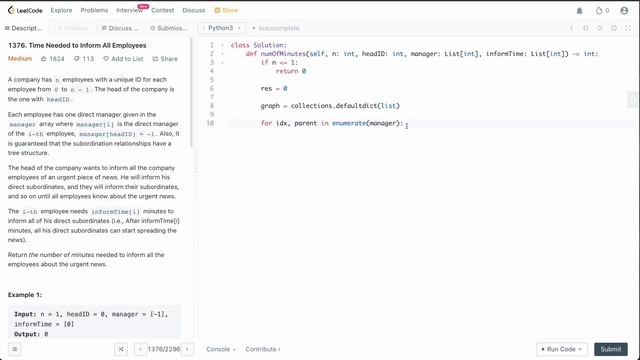640x360 pixels.
Task: Click the description panel scrollbar
Action: click(191, 93)
